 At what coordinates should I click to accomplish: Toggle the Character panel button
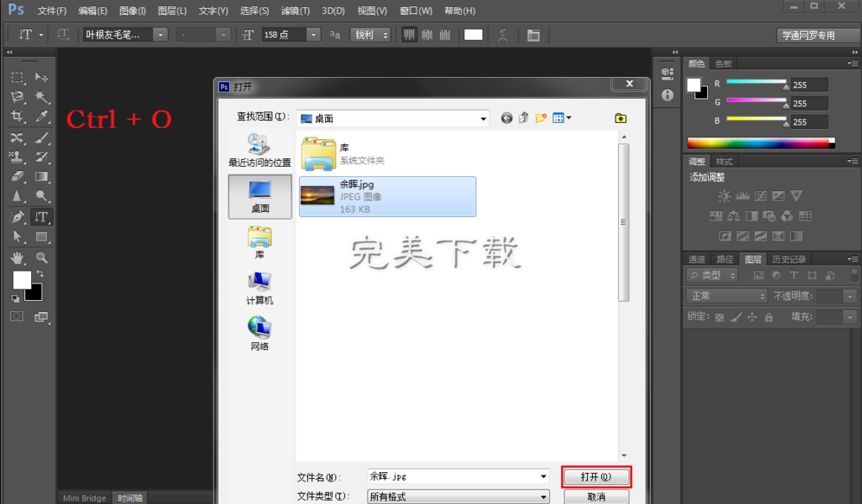(533, 35)
